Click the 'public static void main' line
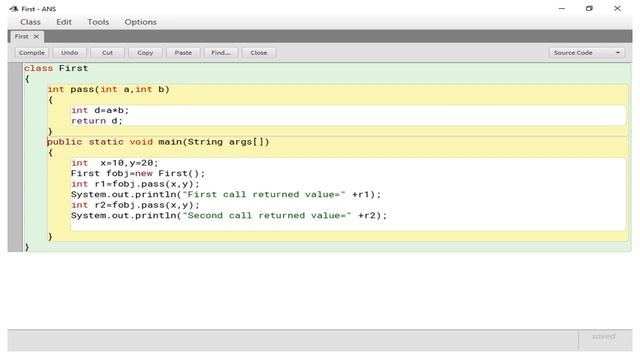 [x=158, y=142]
